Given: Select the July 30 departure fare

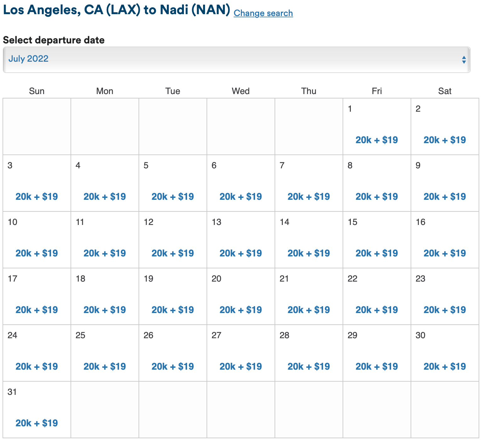Looking at the screenshot, I should pyautogui.click(x=445, y=367).
